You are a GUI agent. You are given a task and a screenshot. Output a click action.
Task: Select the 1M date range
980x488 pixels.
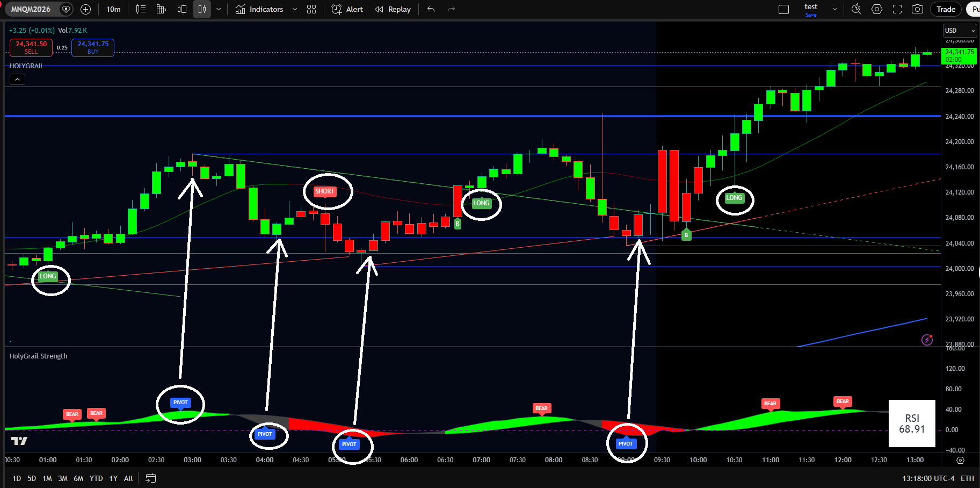point(47,478)
